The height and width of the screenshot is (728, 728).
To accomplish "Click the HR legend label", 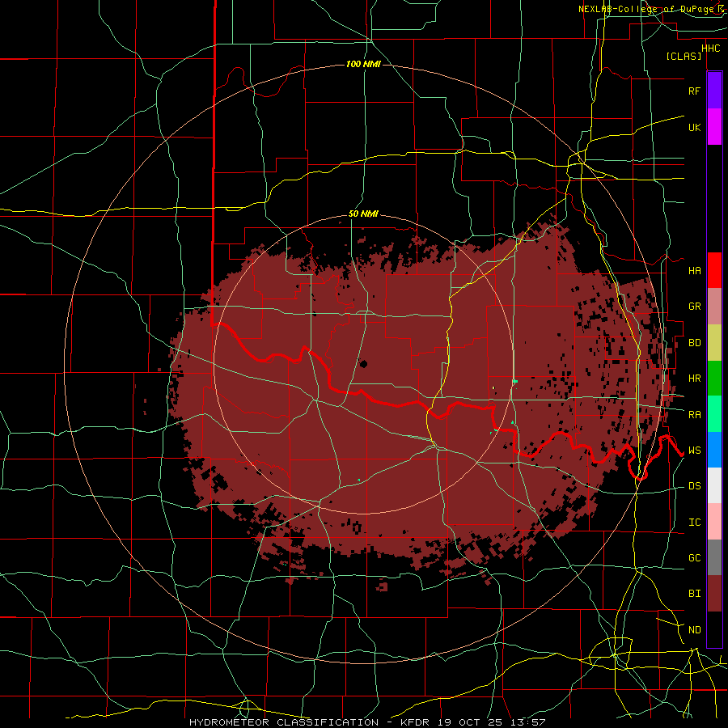I will click(x=694, y=379).
